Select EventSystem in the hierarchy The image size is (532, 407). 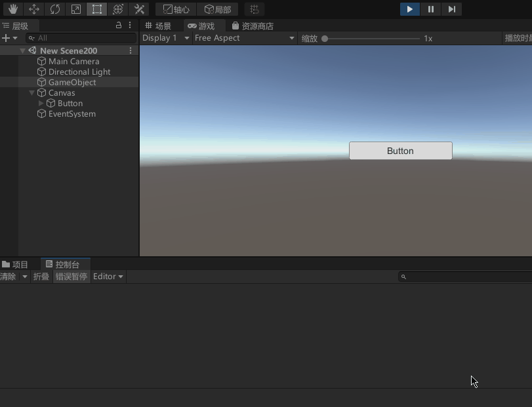click(x=72, y=114)
